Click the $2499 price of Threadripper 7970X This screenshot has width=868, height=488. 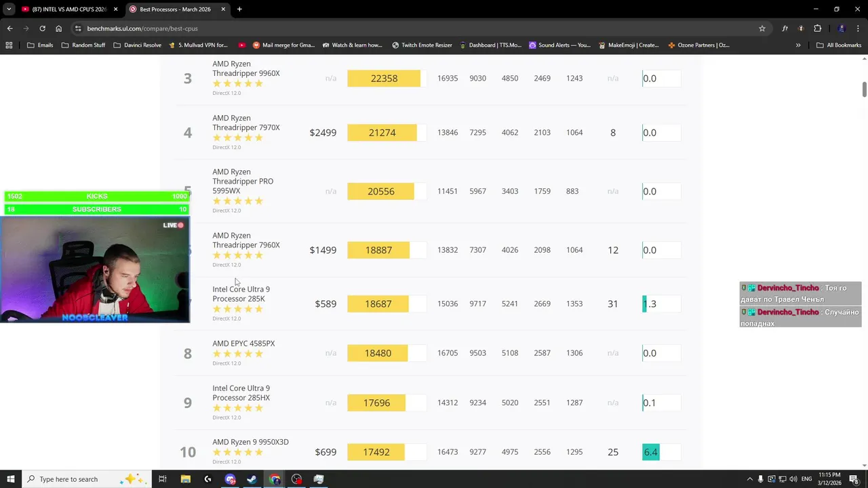323,133
